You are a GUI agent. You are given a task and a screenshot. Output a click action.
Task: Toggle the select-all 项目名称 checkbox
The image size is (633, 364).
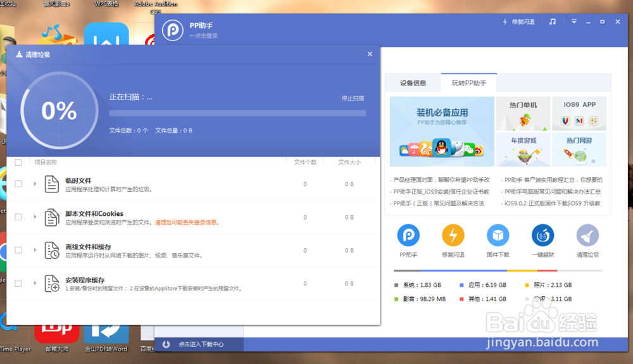click(x=18, y=162)
